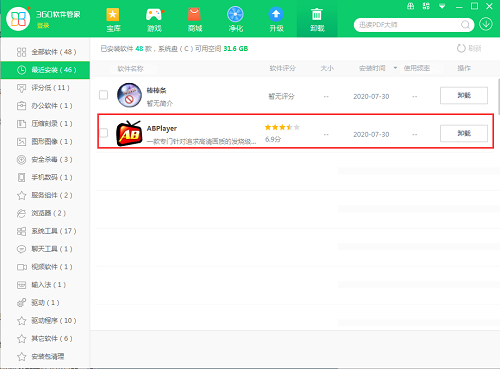500x369 pixels.
Task: Open 输入法 (1) category
Action: coord(45,285)
